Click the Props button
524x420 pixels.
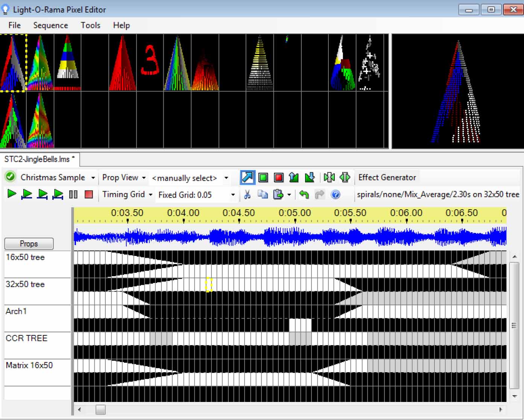[29, 243]
